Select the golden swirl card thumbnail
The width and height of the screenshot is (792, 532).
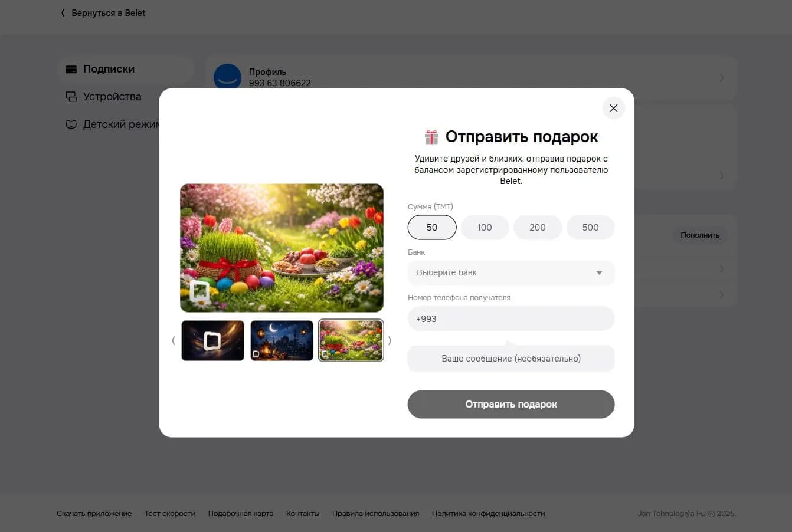[x=212, y=340]
